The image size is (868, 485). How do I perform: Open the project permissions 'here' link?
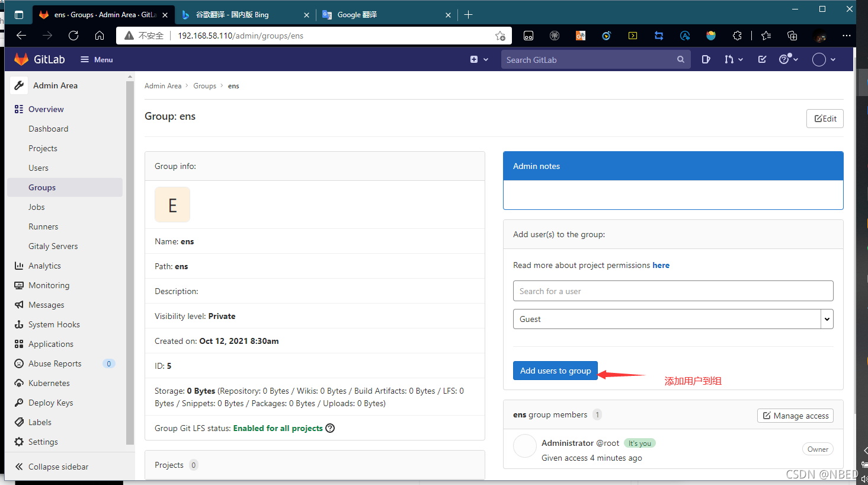tap(661, 265)
